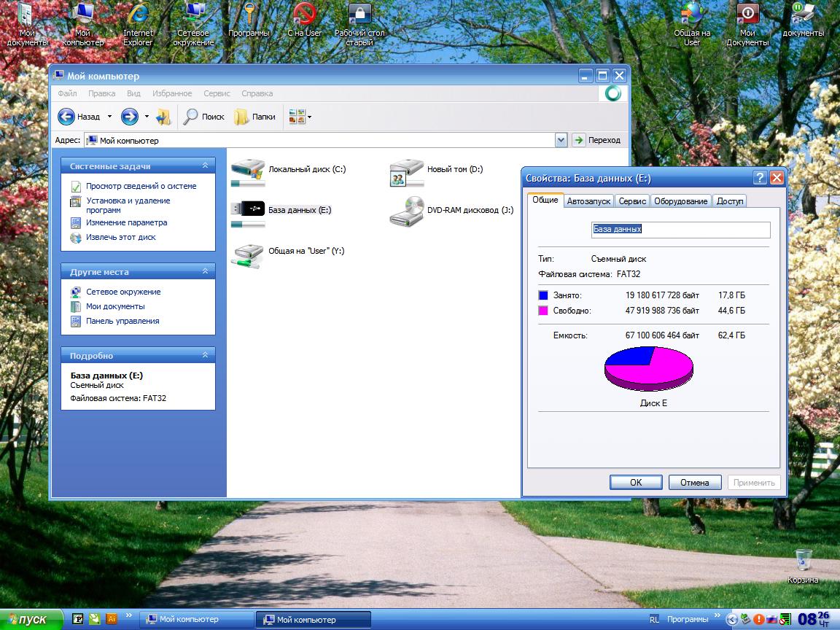Click the пуск Start button
Viewport: 840px width, 630px height.
32,619
